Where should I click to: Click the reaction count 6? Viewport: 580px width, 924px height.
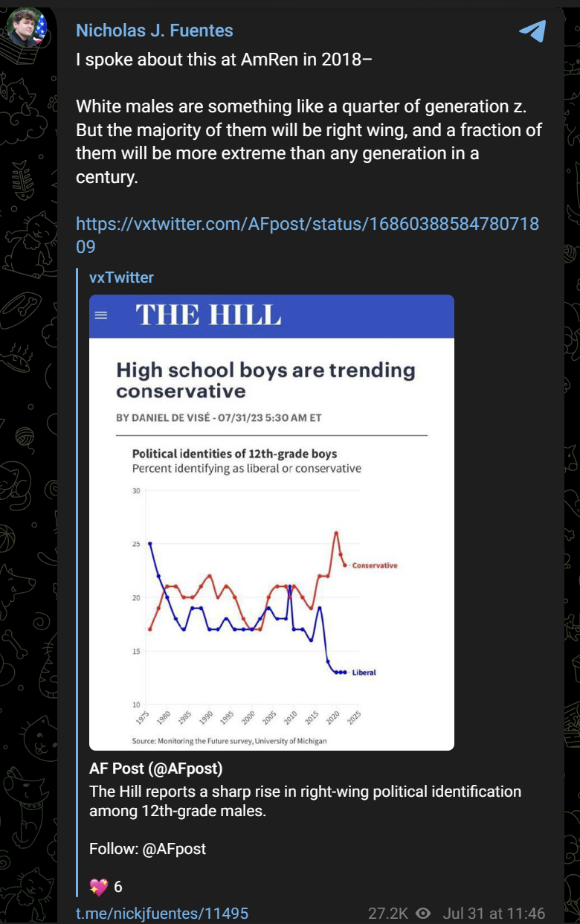pos(118,887)
